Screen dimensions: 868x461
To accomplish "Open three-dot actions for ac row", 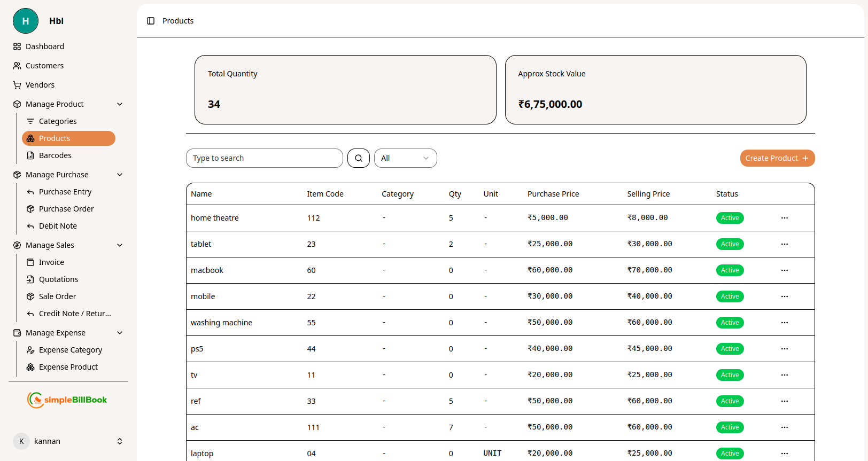I will pyautogui.click(x=784, y=427).
